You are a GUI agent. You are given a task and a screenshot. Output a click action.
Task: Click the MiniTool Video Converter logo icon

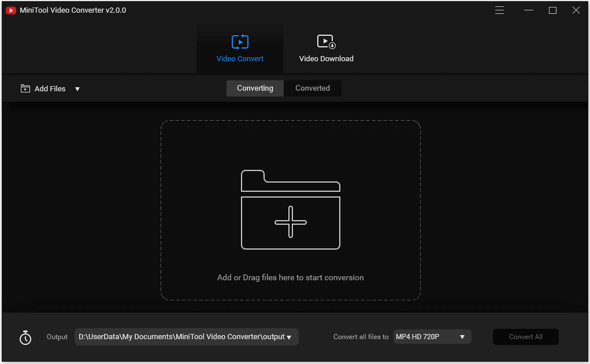pos(10,10)
